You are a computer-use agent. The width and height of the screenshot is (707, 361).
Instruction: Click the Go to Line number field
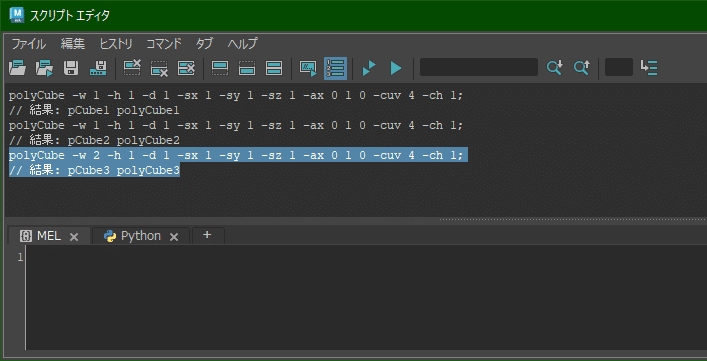pos(619,67)
